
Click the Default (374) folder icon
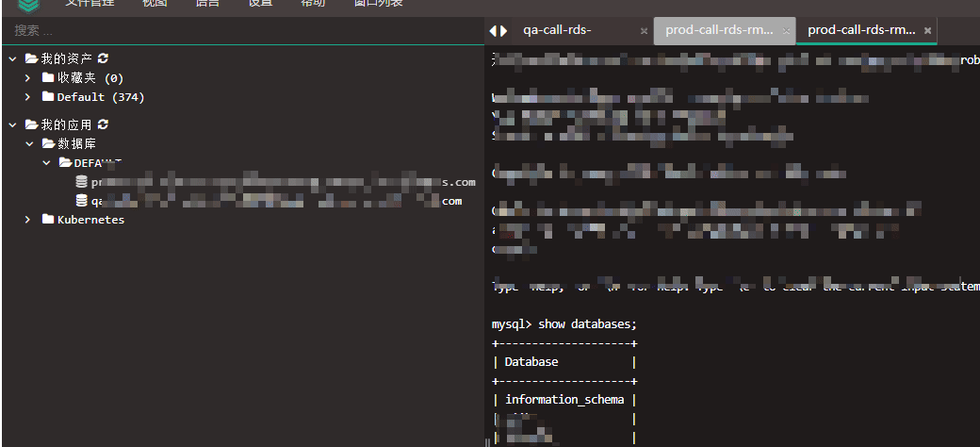[47, 96]
